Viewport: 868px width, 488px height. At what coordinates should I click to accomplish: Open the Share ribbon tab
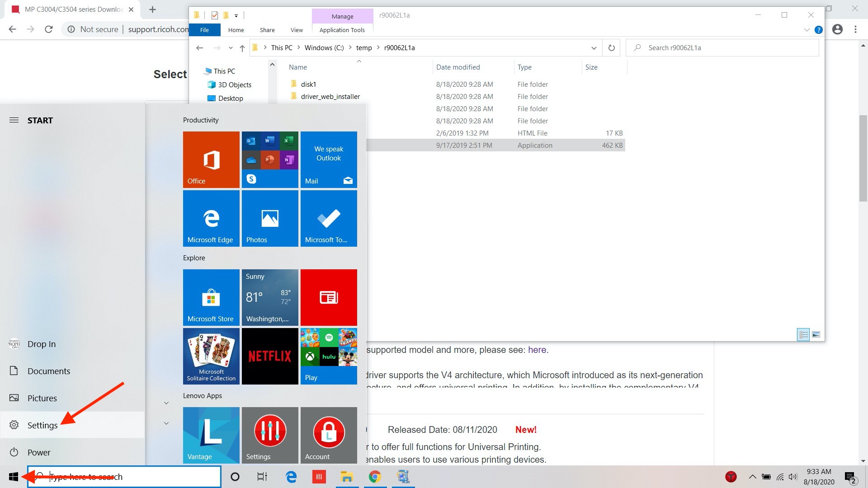coord(267,30)
